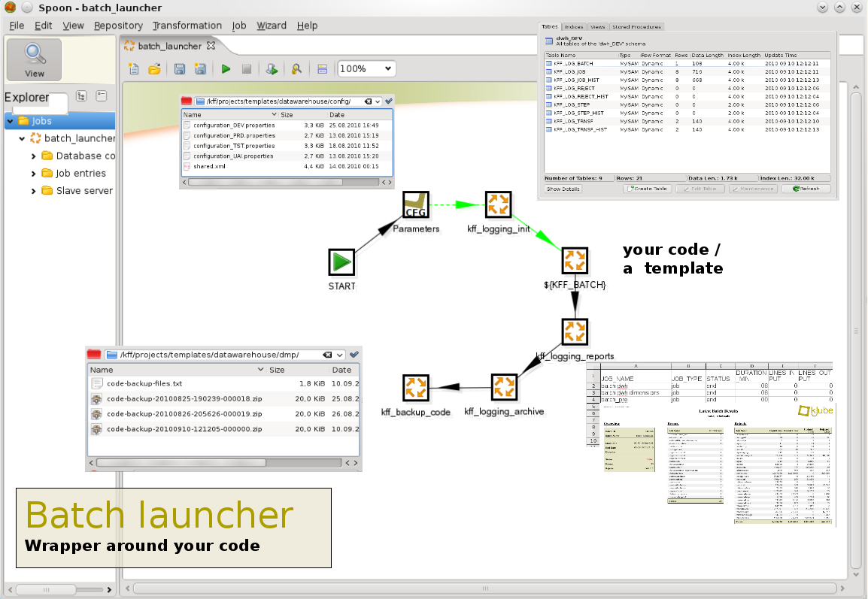The image size is (868, 599).
Task: Select the kff_logging_init job icon
Action: [498, 204]
